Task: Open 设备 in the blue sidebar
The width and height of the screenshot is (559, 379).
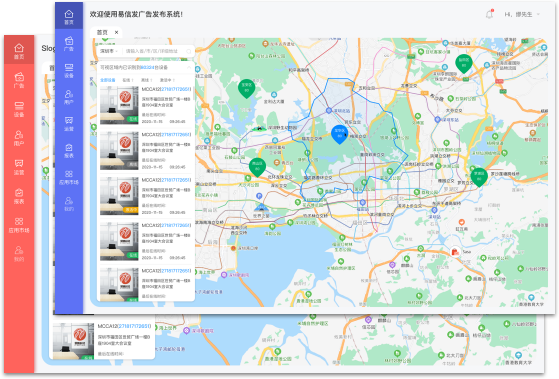Action: point(69,71)
